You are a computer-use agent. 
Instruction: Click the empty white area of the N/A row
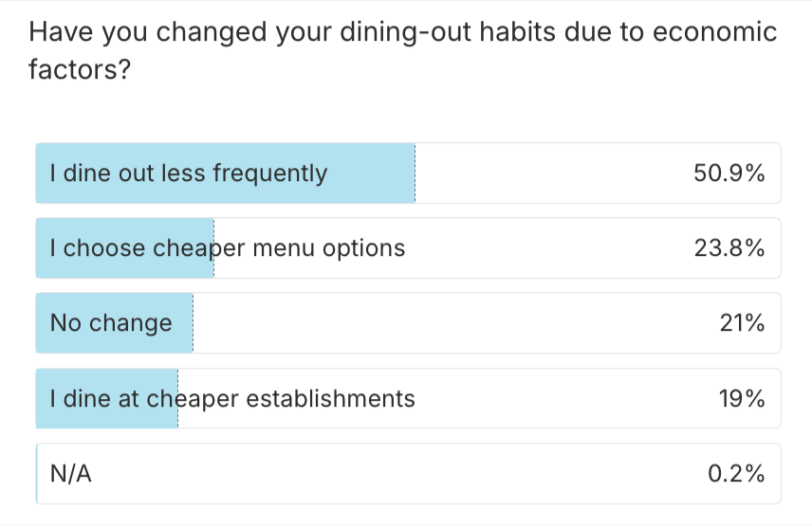pyautogui.click(x=398, y=474)
